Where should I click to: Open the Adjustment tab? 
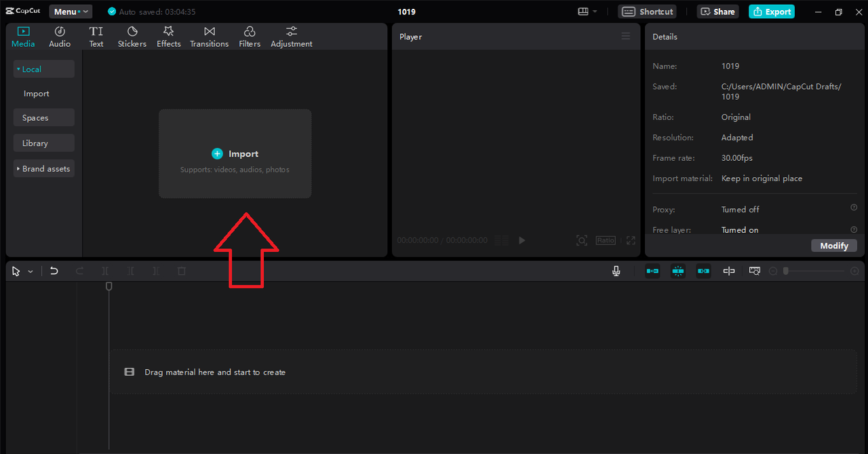pyautogui.click(x=292, y=37)
